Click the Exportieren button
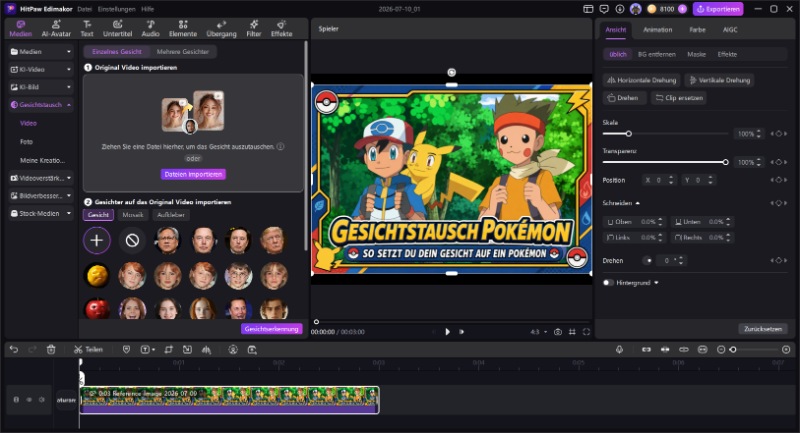This screenshot has height=433, width=800. tap(718, 9)
